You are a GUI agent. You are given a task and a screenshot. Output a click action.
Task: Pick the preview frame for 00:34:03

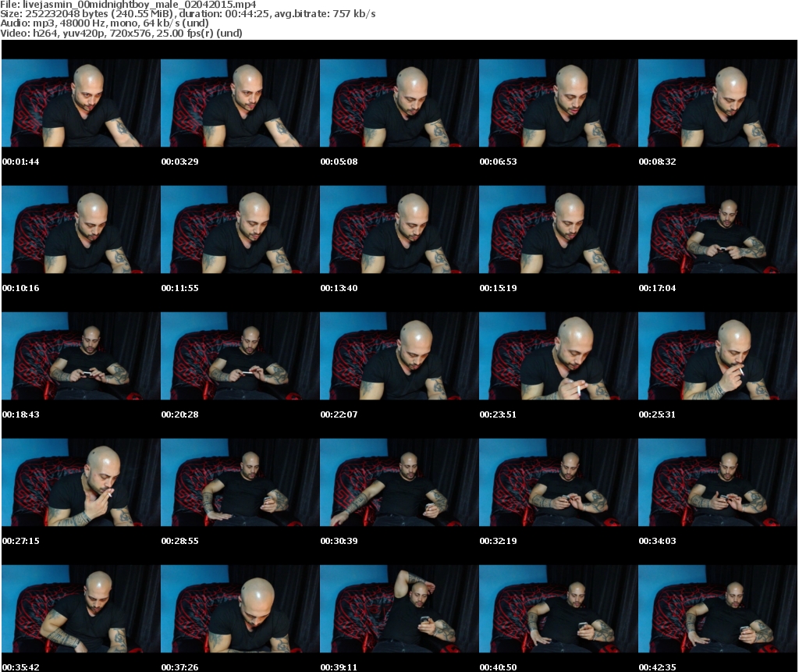[718, 482]
